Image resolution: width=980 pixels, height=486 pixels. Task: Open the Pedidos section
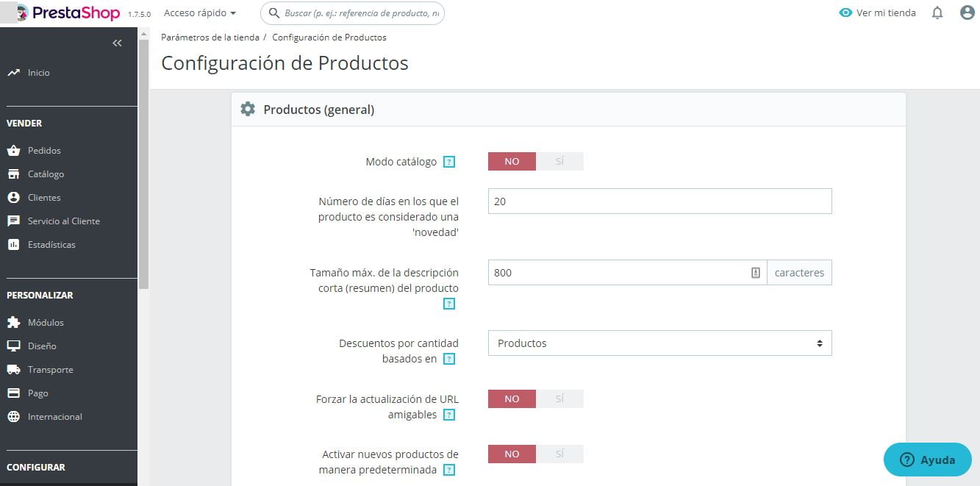tap(44, 150)
